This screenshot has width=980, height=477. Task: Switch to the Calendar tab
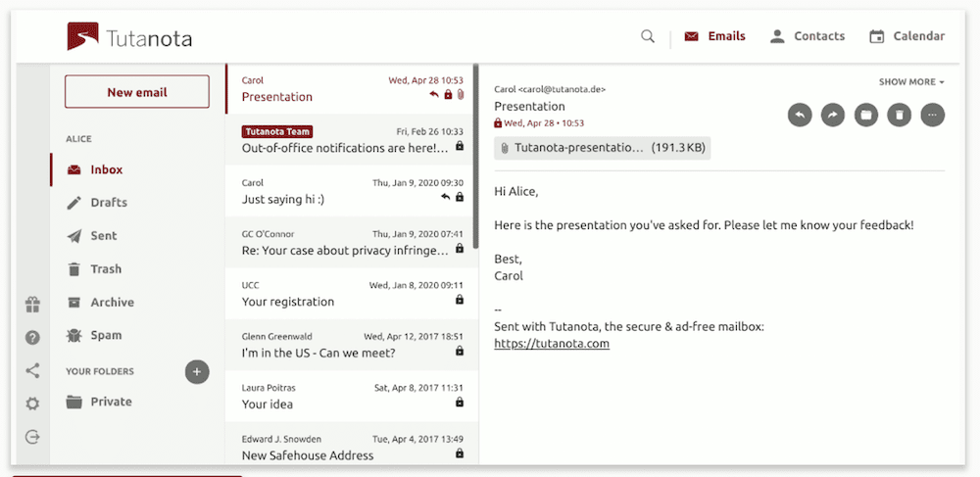(x=906, y=36)
